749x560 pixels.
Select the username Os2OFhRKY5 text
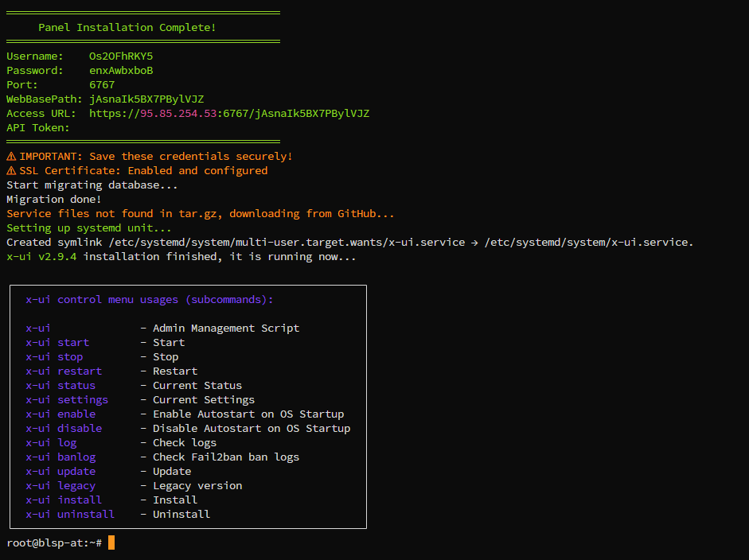pyautogui.click(x=121, y=56)
